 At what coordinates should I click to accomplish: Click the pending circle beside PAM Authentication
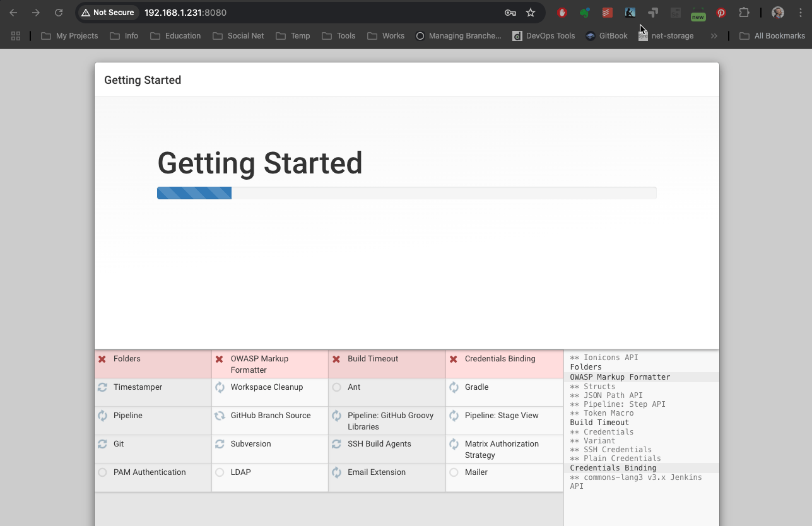point(102,472)
